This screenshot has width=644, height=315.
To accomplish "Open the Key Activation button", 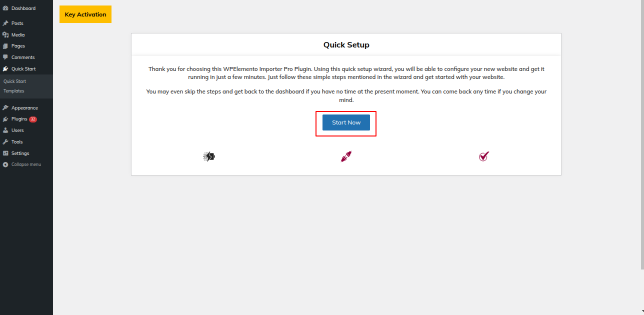I will tap(85, 14).
